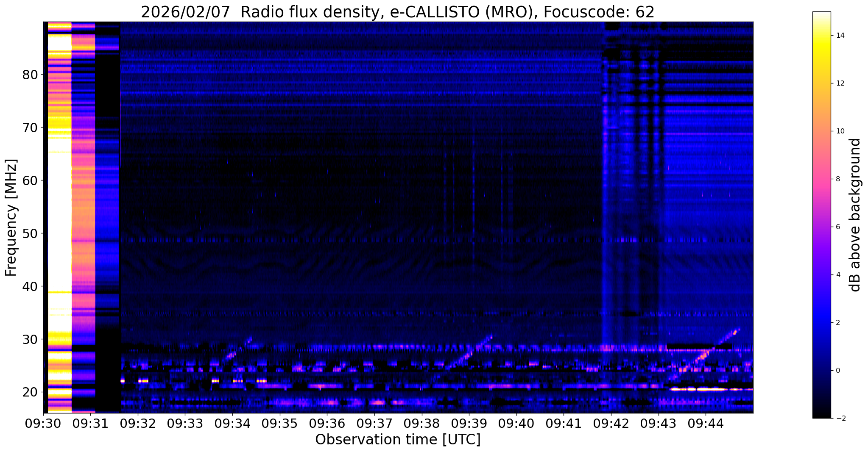Click the 20 MHz frequency tick label
Viewport: 868px width, 452px height.
click(30, 392)
